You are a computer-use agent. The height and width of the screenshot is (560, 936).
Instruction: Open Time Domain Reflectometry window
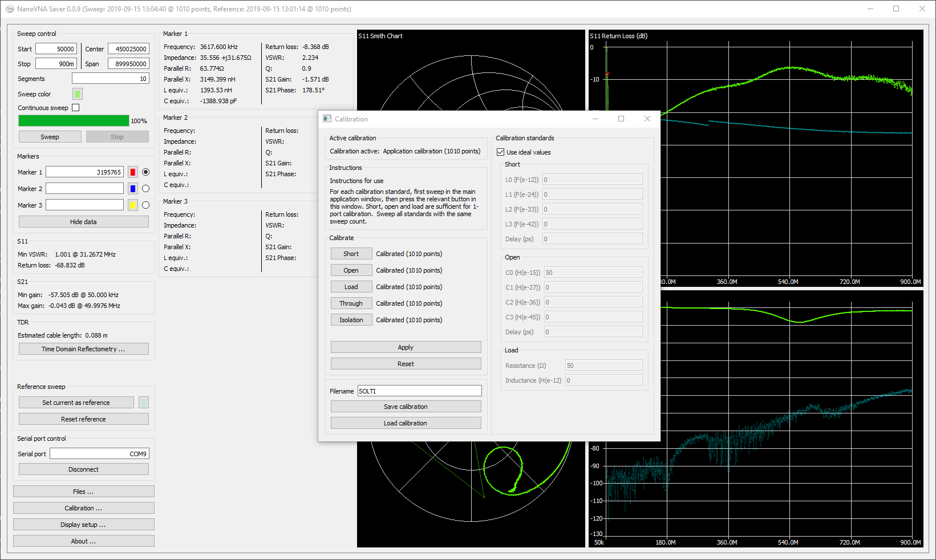83,349
